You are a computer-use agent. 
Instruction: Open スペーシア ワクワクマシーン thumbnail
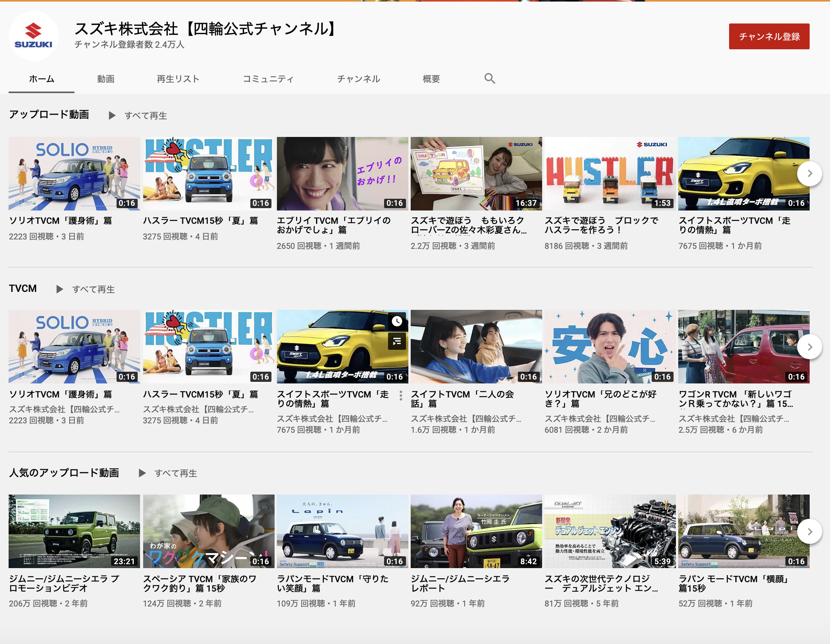208,531
